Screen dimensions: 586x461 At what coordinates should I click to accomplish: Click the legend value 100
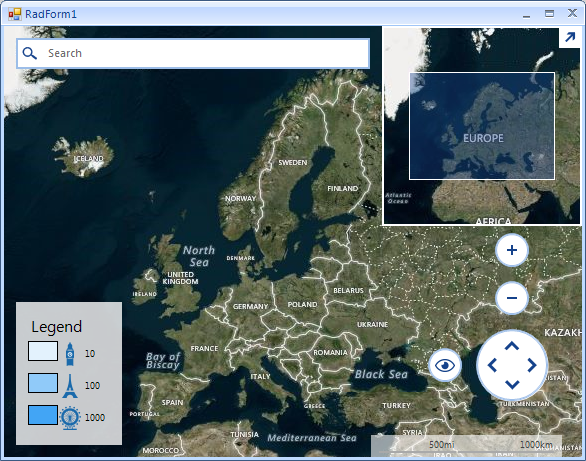(x=92, y=386)
